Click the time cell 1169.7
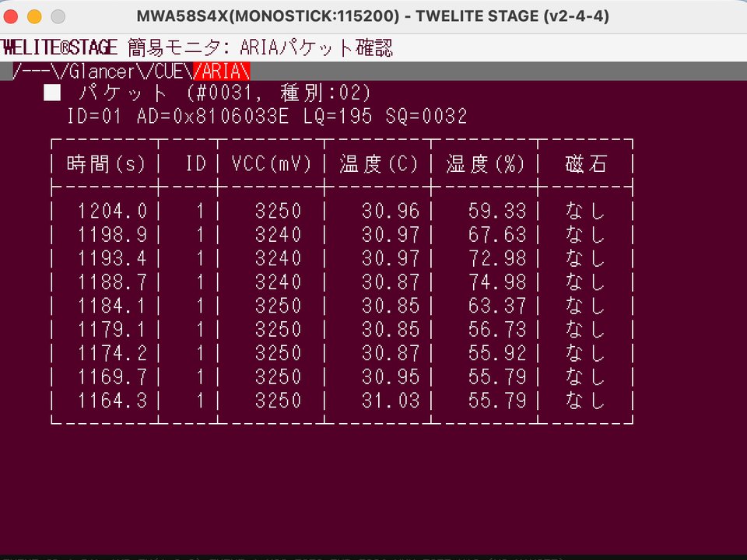 point(112,377)
